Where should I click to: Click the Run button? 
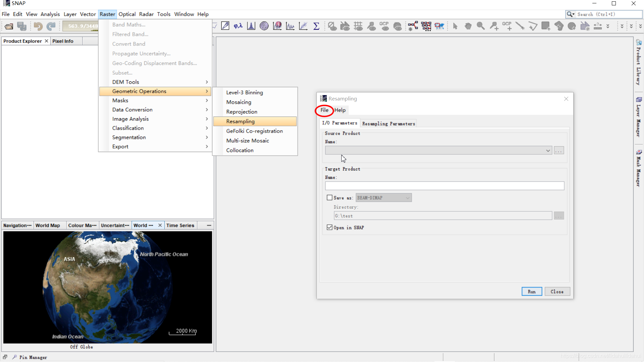coord(531,291)
